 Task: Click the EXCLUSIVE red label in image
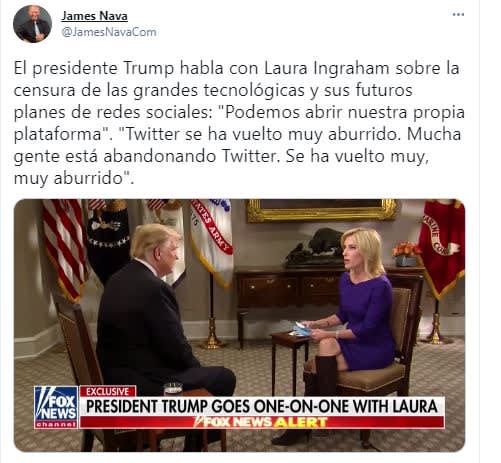tap(108, 391)
